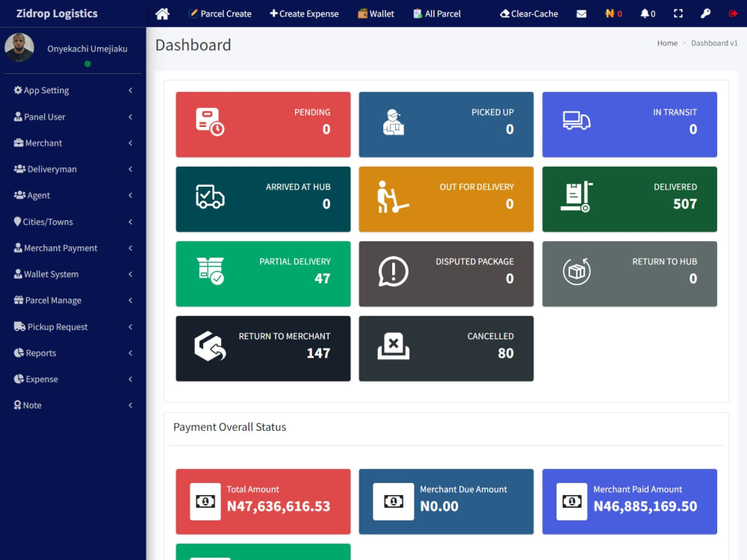Click the Return to Merchant arrow icon
747x560 pixels.
[x=210, y=346]
